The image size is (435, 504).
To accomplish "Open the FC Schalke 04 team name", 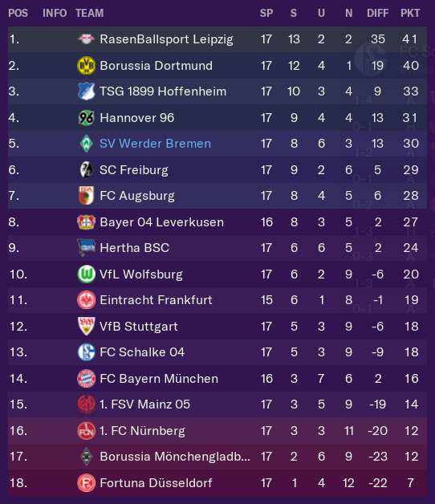I will point(142,352).
